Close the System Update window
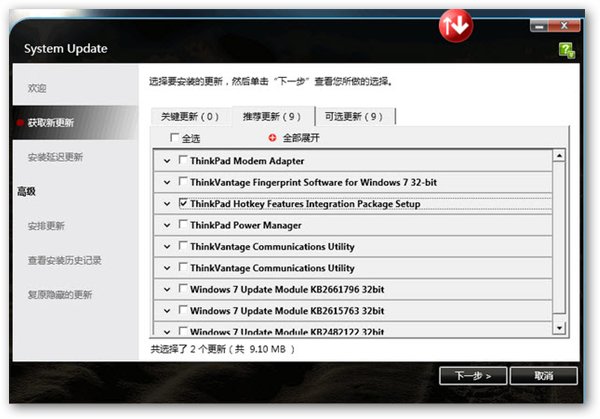600x419 pixels. pos(564,26)
